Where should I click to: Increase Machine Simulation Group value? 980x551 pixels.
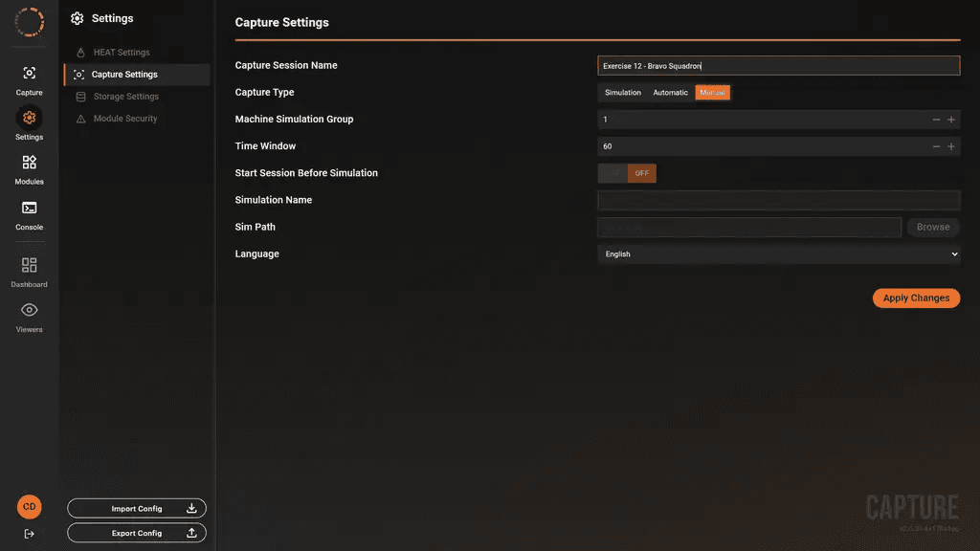coord(951,120)
